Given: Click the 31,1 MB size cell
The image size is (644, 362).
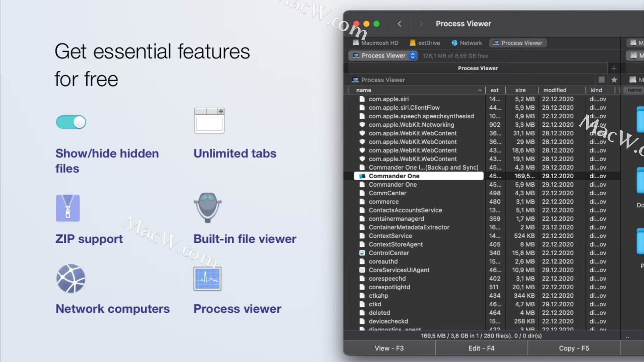Looking at the screenshot, I should pyautogui.click(x=524, y=133).
